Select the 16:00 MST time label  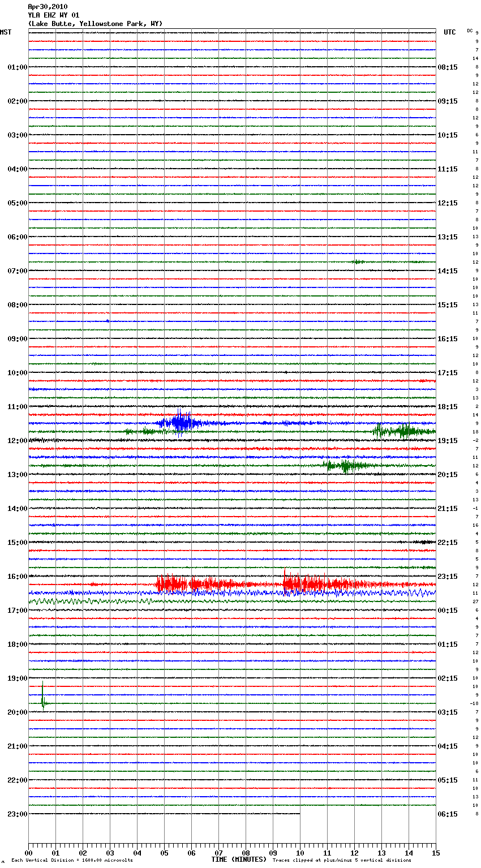(x=17, y=577)
